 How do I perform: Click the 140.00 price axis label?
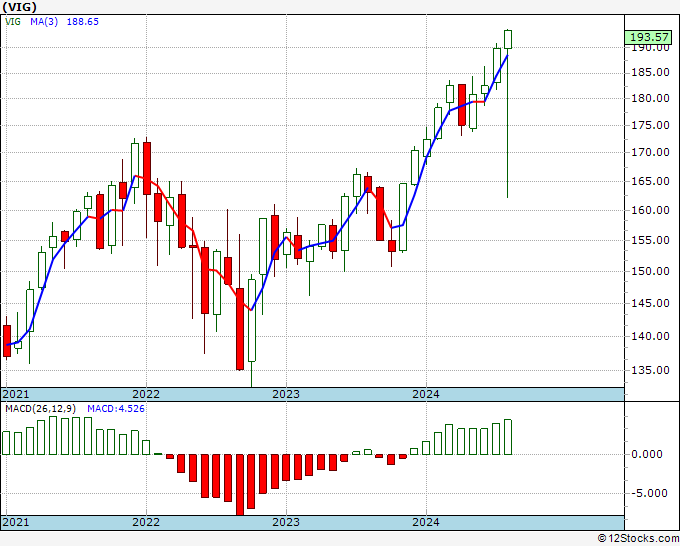click(651, 336)
